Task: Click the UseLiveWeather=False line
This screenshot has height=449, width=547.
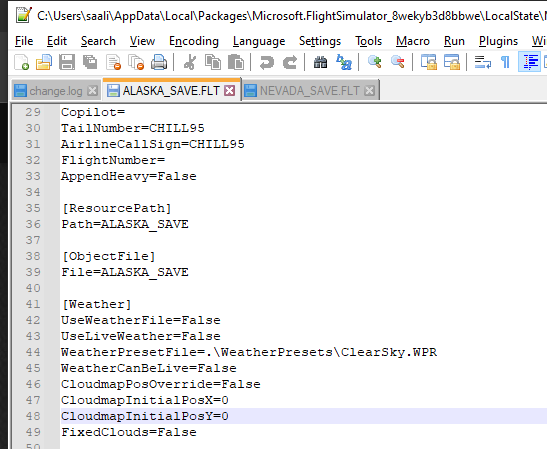Action: click(x=141, y=336)
